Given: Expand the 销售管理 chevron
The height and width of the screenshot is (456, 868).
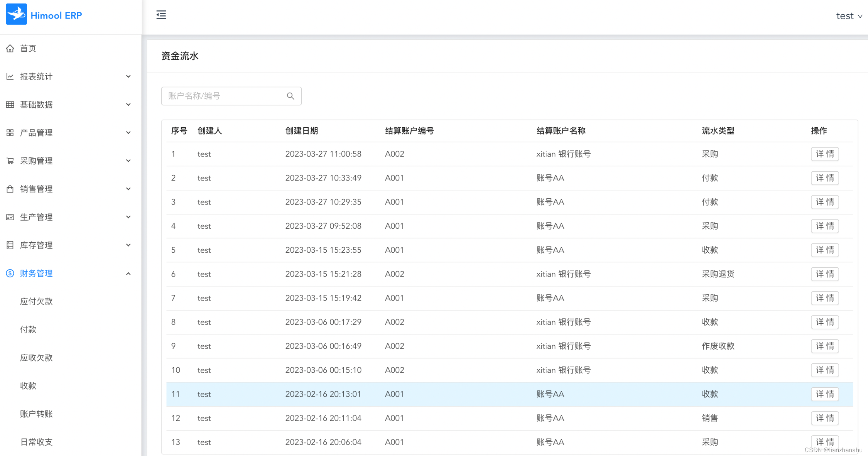Looking at the screenshot, I should click(x=128, y=189).
